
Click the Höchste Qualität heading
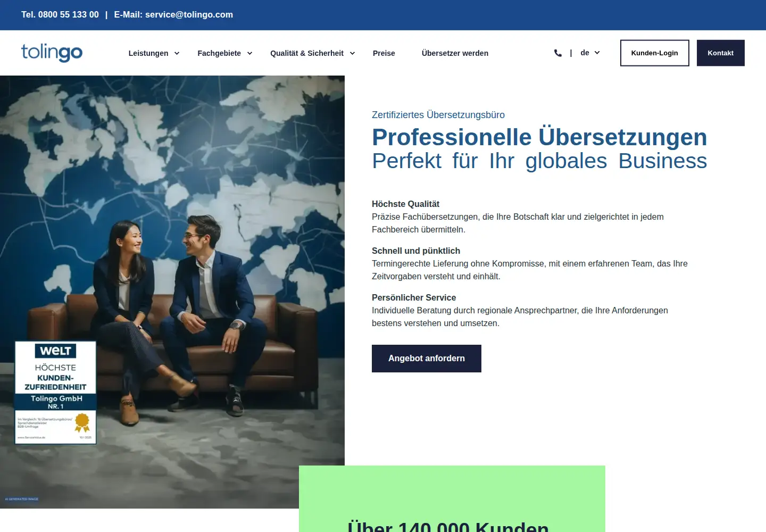coord(405,204)
